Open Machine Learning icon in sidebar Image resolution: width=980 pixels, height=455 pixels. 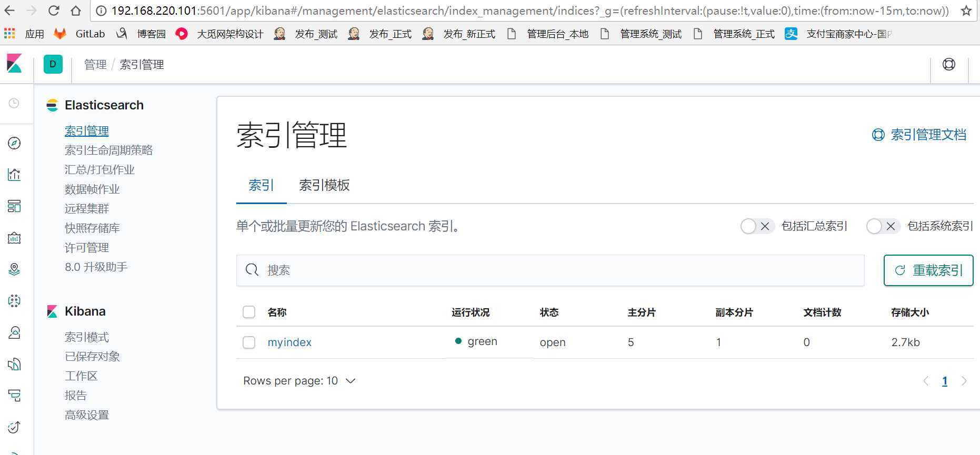(14, 301)
